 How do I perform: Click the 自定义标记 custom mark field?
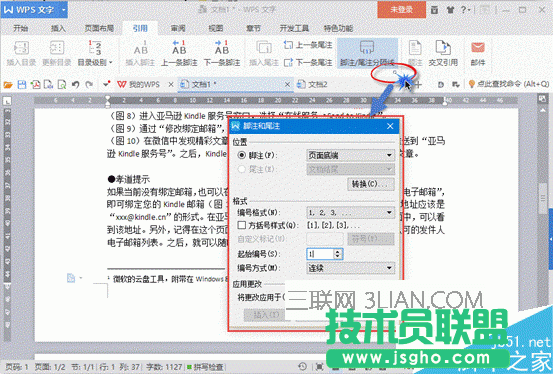click(325, 239)
